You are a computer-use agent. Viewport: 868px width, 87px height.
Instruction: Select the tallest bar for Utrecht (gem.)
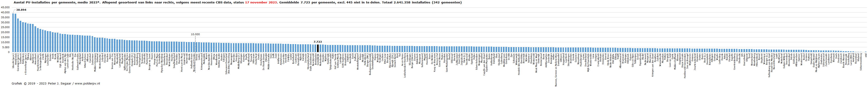coord(13,33)
